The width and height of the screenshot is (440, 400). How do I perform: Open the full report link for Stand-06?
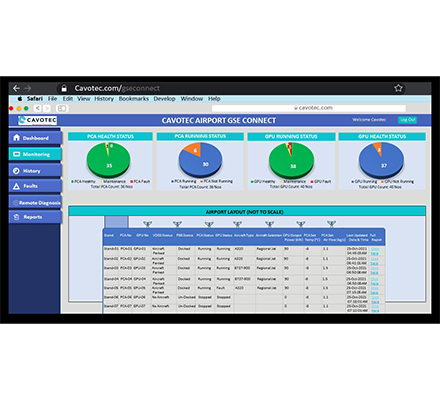(375, 299)
